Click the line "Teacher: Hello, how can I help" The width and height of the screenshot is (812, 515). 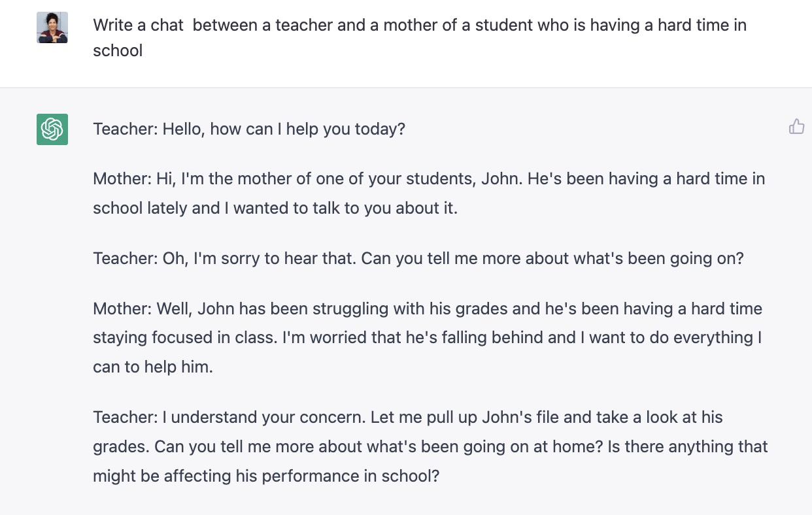[x=249, y=129]
